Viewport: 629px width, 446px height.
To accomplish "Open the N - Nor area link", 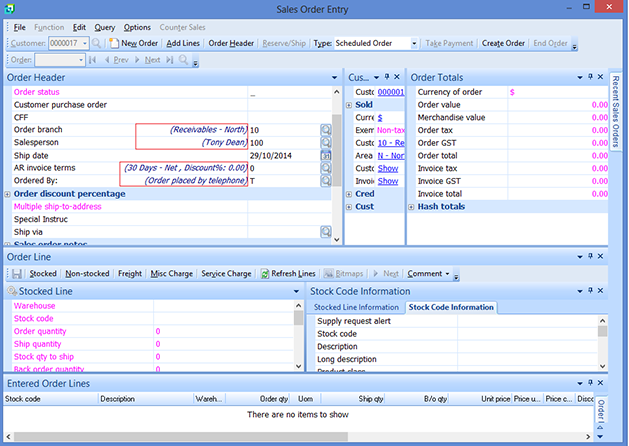I will (x=391, y=156).
